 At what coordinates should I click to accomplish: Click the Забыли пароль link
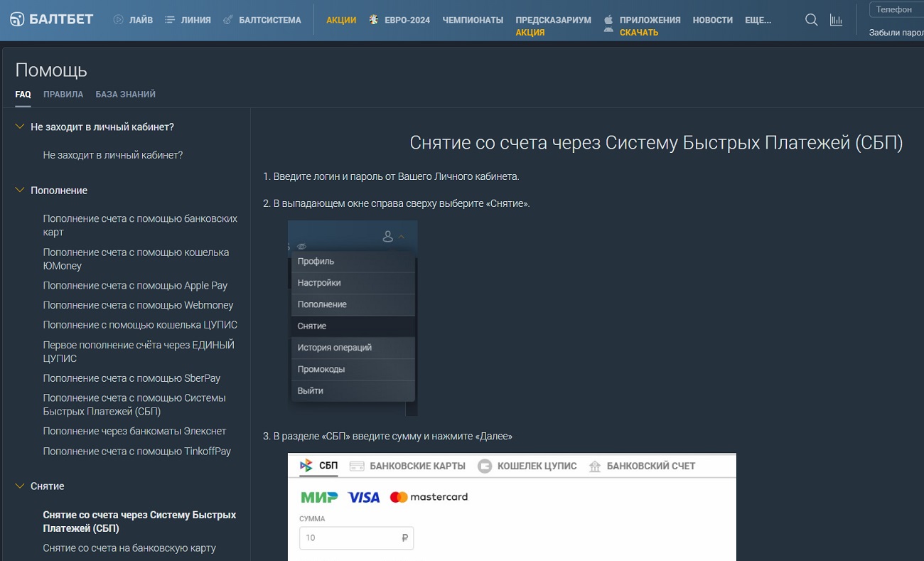click(x=896, y=33)
